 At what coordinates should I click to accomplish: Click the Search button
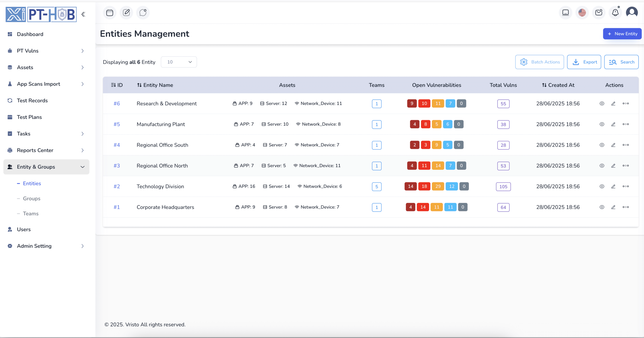[621, 62]
